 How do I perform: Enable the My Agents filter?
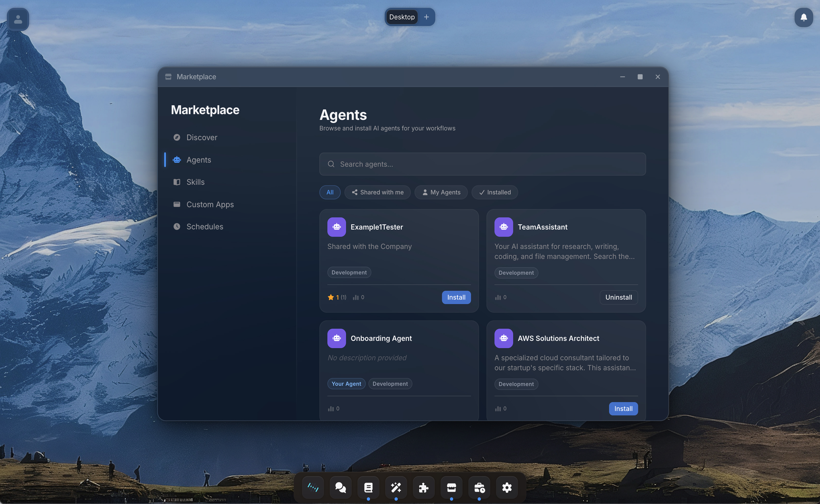tap(441, 192)
